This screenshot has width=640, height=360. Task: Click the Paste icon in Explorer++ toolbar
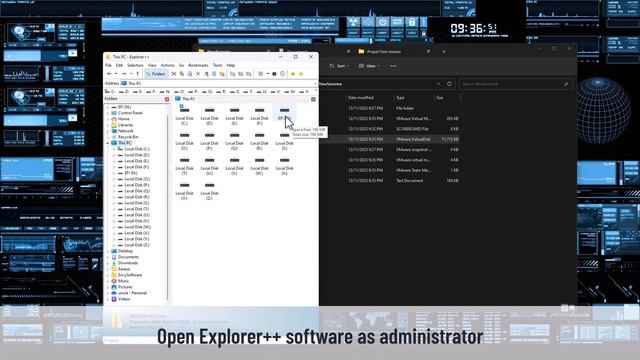click(190, 74)
